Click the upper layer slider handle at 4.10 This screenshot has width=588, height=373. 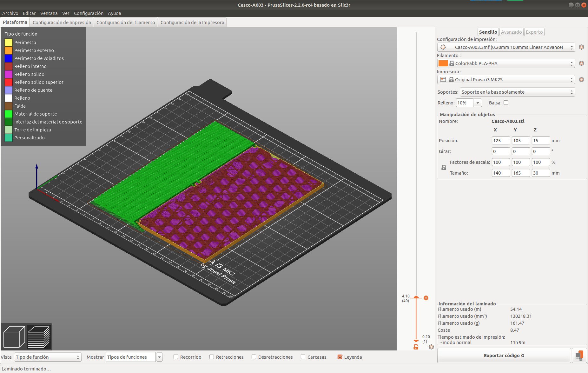click(x=416, y=297)
